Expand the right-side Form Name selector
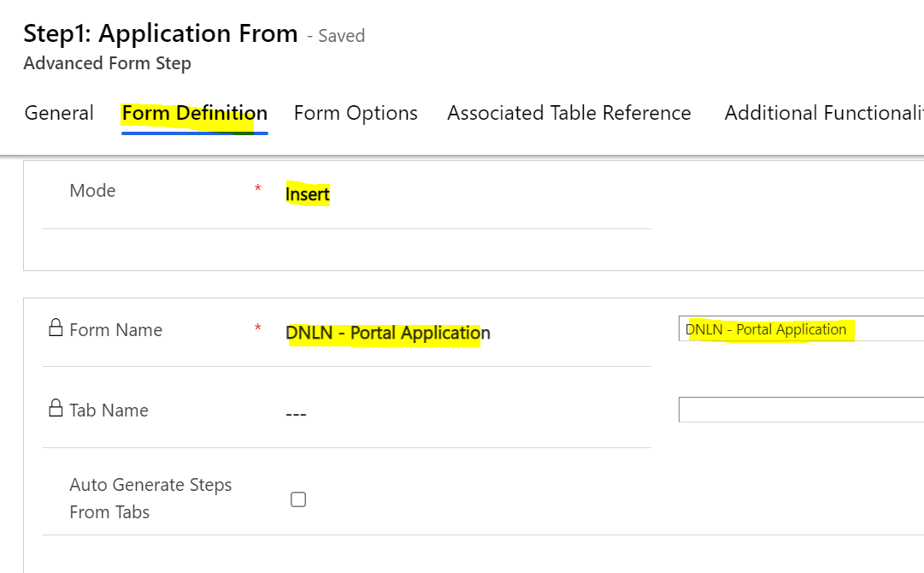The image size is (924, 573). tap(800, 329)
